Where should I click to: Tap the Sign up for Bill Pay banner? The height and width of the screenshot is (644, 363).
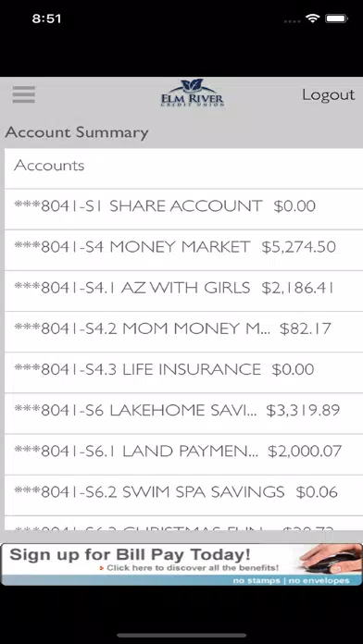pos(181,564)
